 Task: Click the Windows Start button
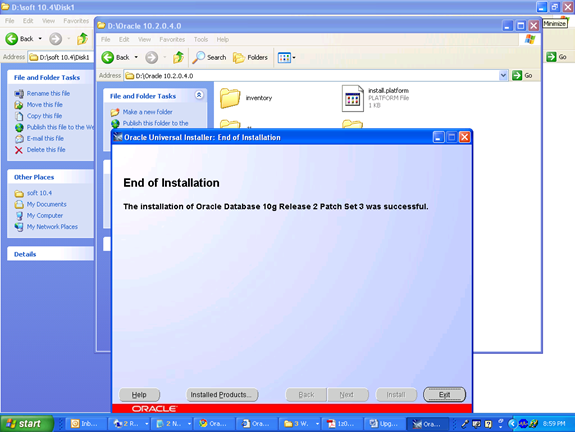(x=27, y=423)
